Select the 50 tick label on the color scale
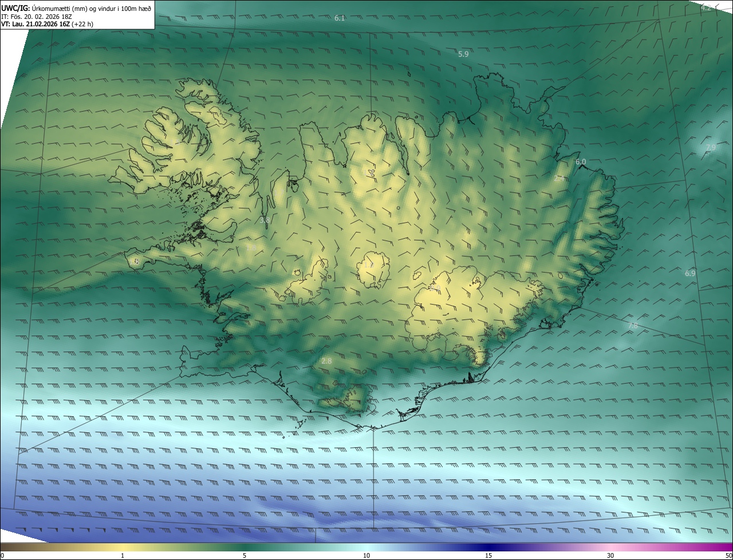Viewport: 733px width, 560px height. point(728,555)
